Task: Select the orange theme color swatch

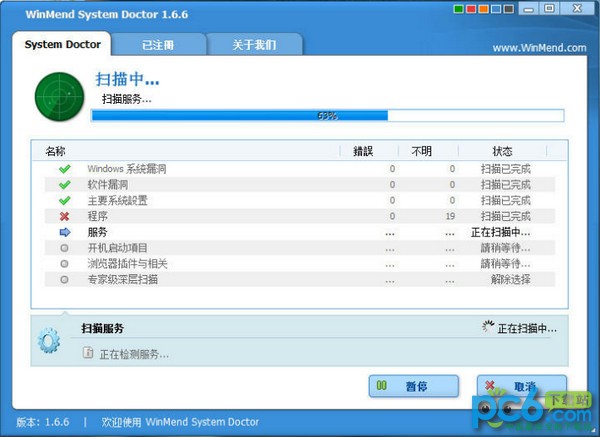Action: 484,9
